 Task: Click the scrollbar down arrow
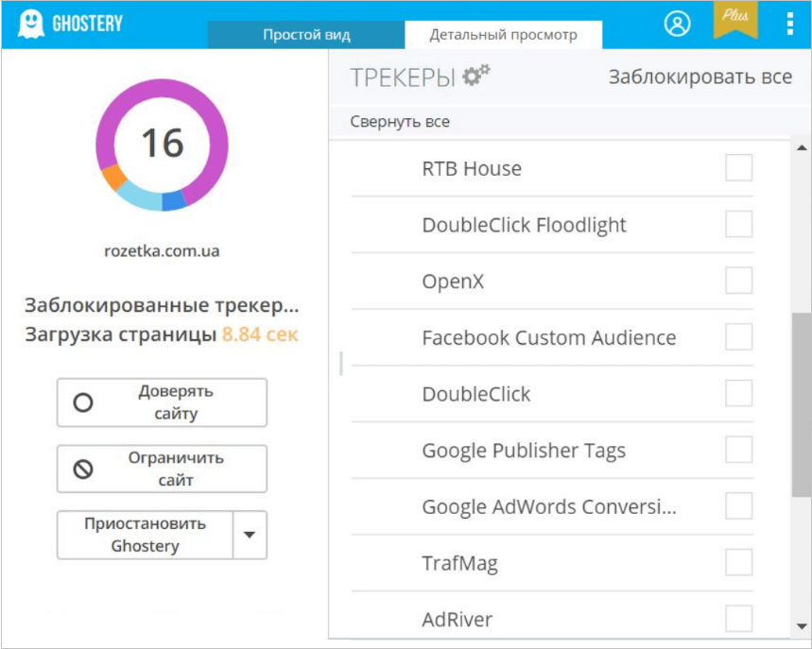click(x=802, y=626)
